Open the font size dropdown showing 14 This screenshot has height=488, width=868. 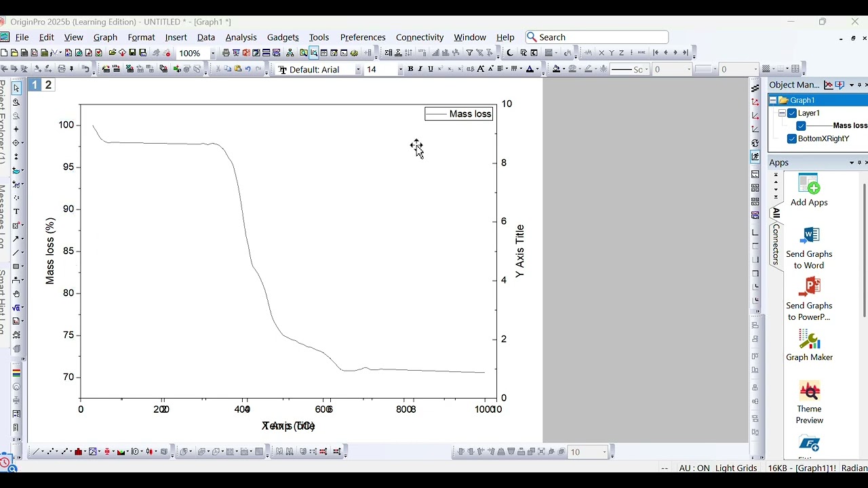(400, 69)
